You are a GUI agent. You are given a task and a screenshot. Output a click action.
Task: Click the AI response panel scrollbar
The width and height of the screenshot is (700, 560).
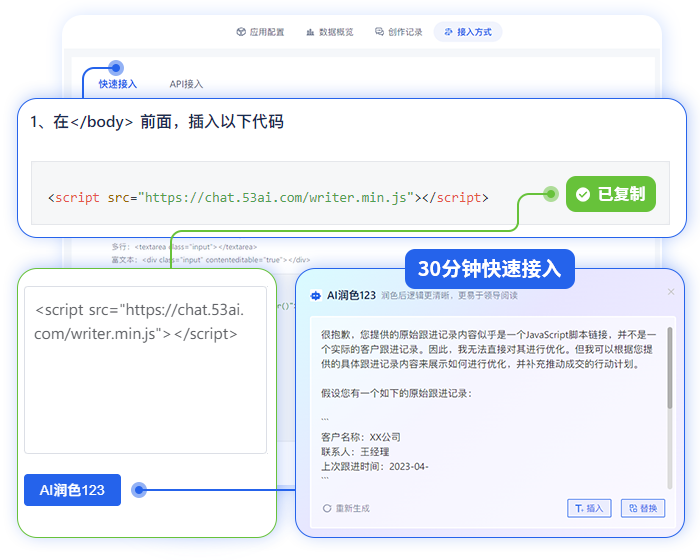670,367
